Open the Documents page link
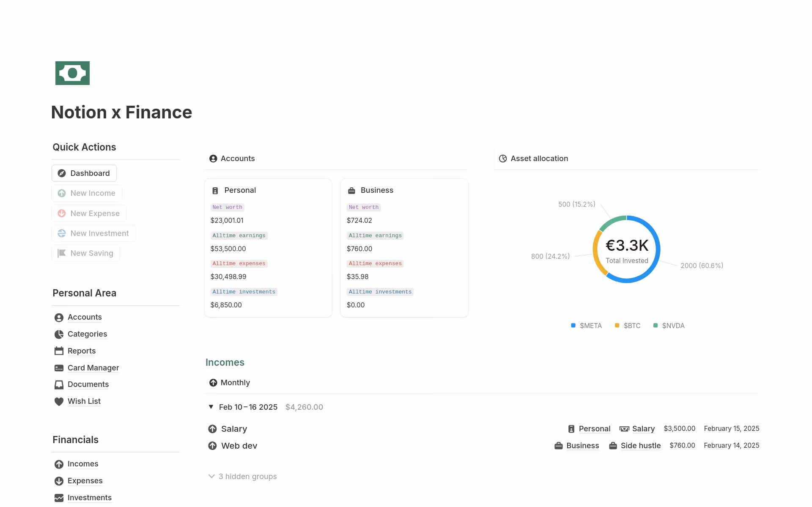This screenshot has width=812, height=507. [88, 384]
